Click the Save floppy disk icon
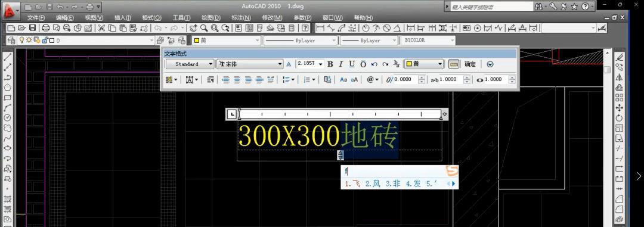The image size is (644, 227). 32,28
